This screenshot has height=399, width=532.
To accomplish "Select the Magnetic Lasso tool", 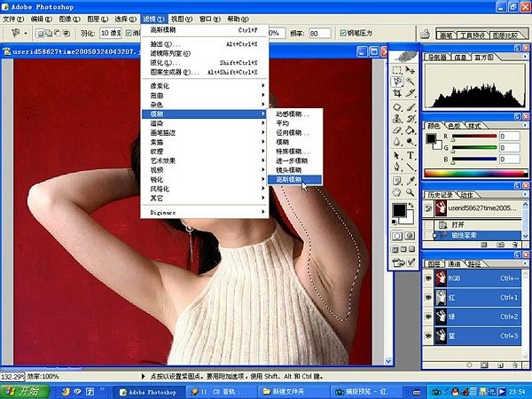I will [397, 82].
